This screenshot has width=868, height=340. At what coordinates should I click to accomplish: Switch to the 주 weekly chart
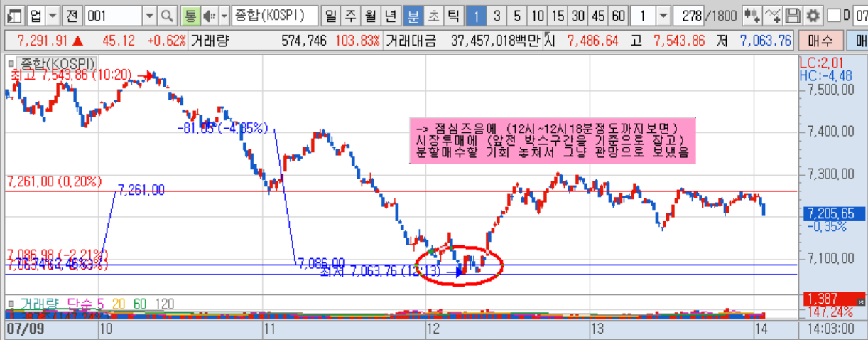(x=351, y=16)
